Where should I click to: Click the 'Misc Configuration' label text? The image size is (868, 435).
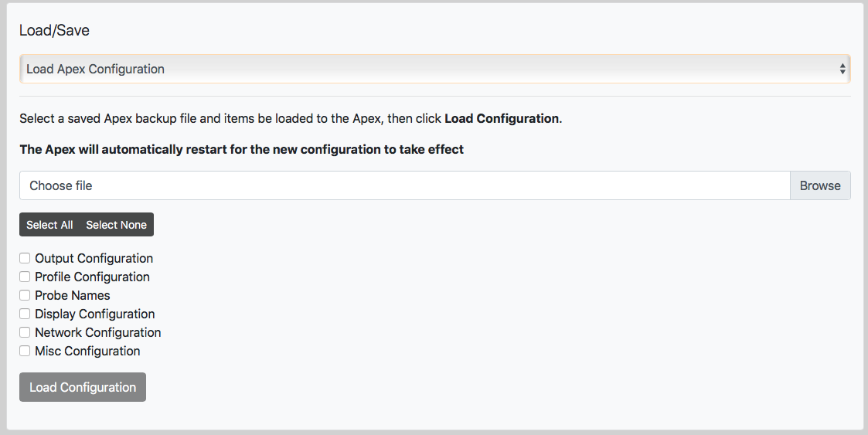point(87,351)
